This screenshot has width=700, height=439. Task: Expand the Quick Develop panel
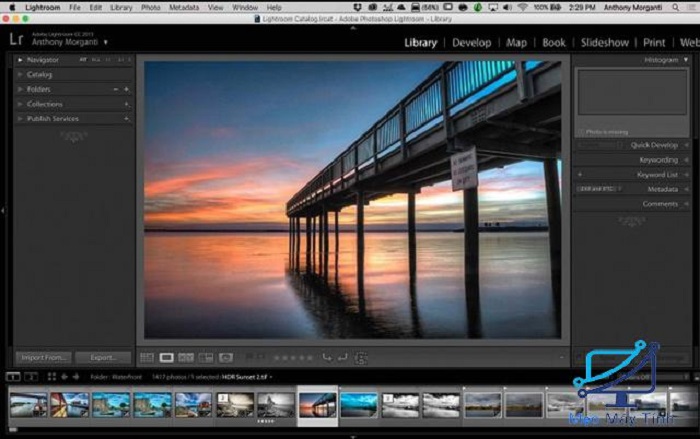pyautogui.click(x=686, y=145)
